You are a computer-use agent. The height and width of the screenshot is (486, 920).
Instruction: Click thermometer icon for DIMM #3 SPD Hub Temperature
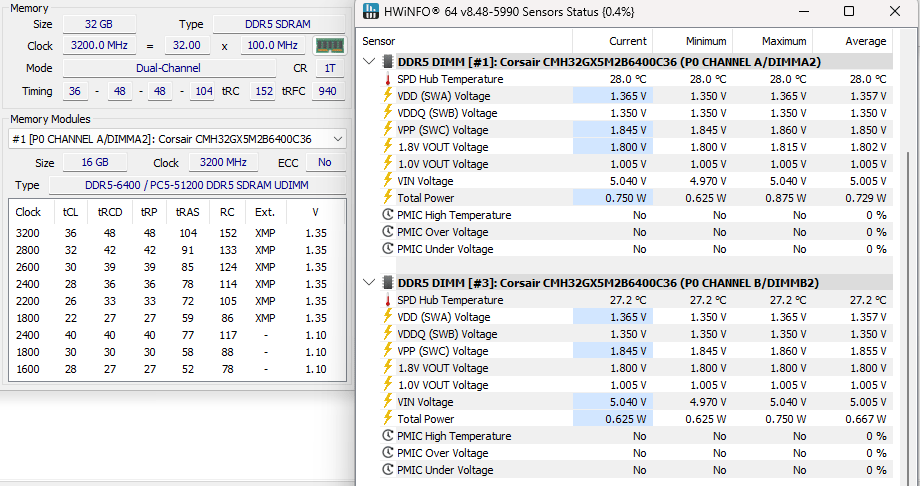[388, 301]
